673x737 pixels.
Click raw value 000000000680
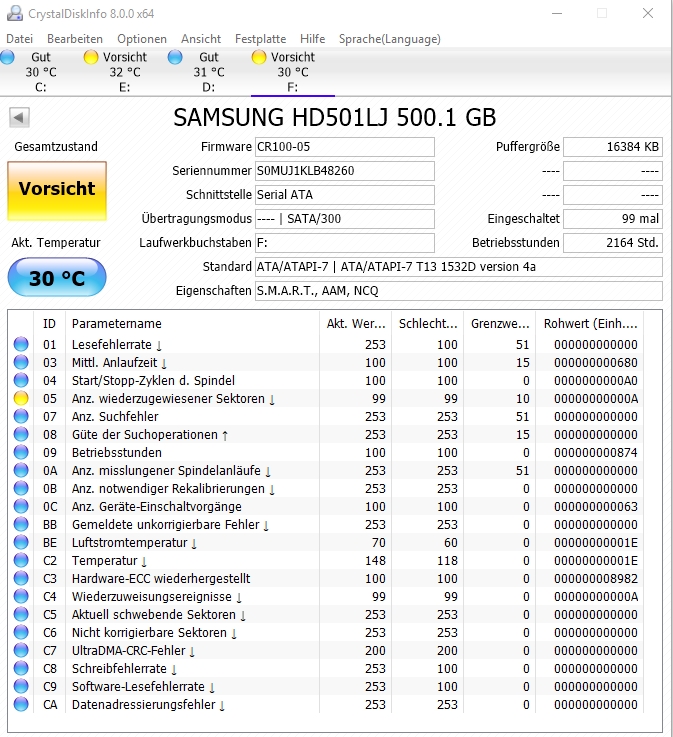[595, 362]
